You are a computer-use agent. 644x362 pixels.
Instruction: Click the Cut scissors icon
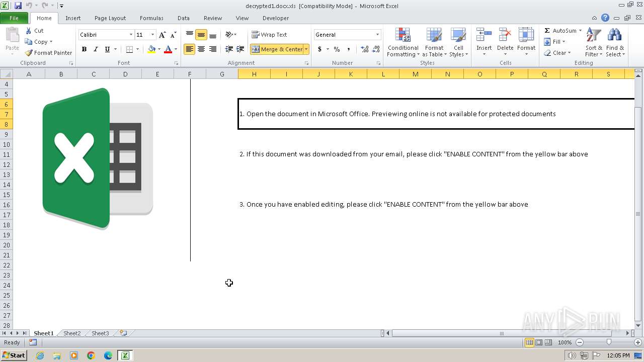coord(29,31)
